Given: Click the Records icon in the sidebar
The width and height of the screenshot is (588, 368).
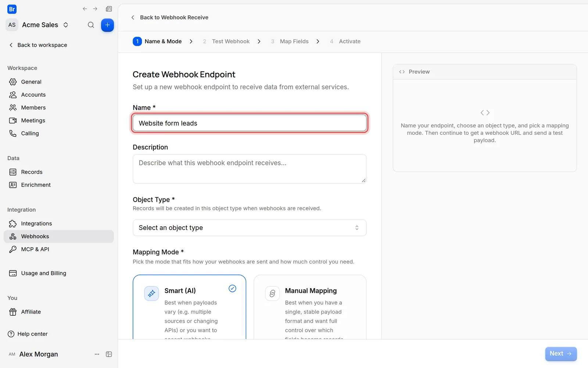Looking at the screenshot, I should coord(13,172).
